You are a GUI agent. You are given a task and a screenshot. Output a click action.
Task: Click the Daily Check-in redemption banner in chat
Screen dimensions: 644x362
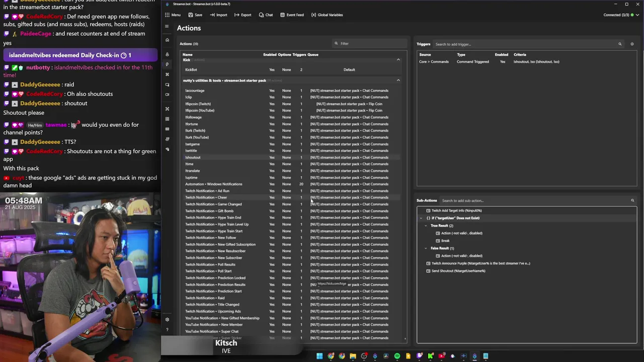click(80, 55)
